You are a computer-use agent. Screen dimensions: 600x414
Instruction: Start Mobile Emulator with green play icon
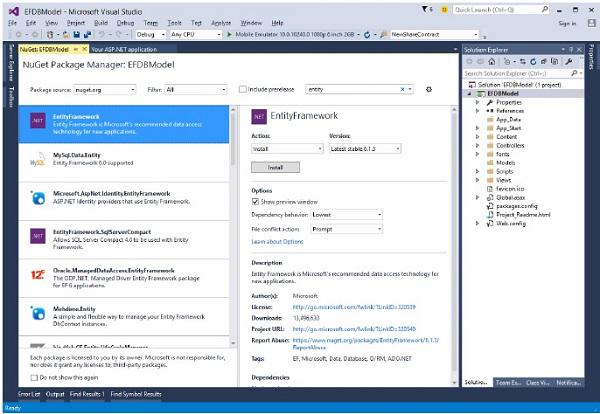[x=229, y=34]
